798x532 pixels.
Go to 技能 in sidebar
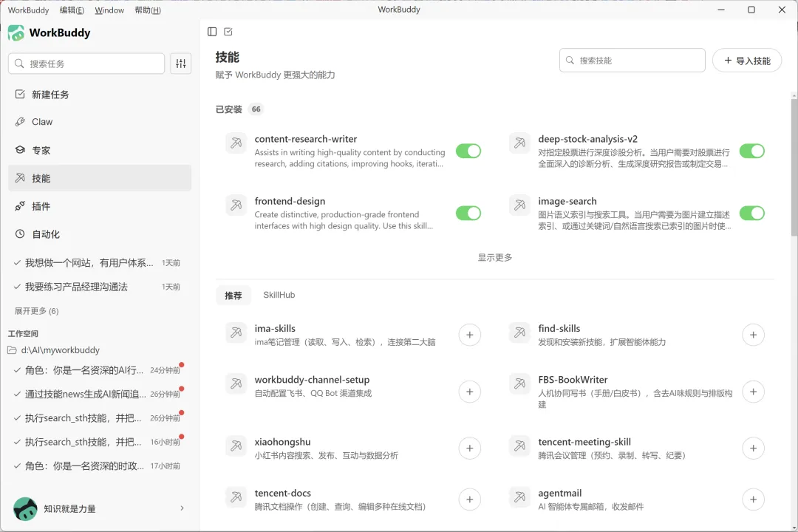coord(100,178)
